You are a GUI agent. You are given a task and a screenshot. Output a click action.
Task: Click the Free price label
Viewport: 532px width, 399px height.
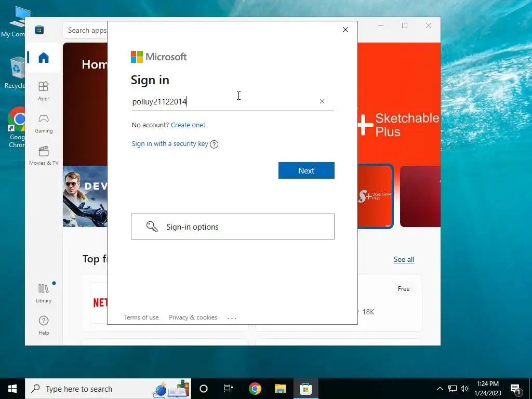403,289
